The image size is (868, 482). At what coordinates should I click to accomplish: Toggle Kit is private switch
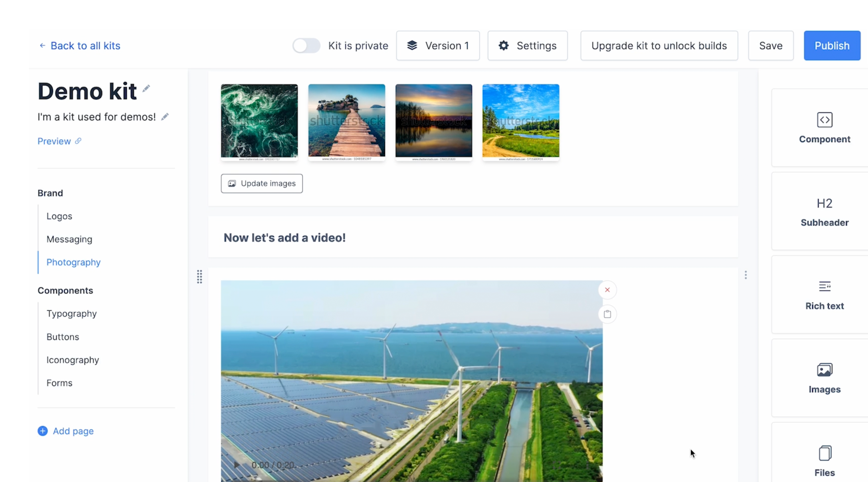click(x=306, y=46)
